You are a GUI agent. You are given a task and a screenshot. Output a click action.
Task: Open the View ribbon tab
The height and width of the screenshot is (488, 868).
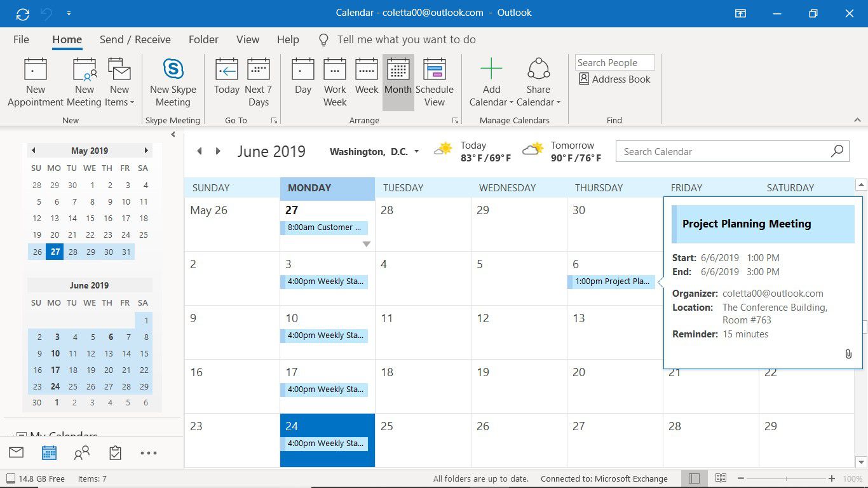coord(248,39)
